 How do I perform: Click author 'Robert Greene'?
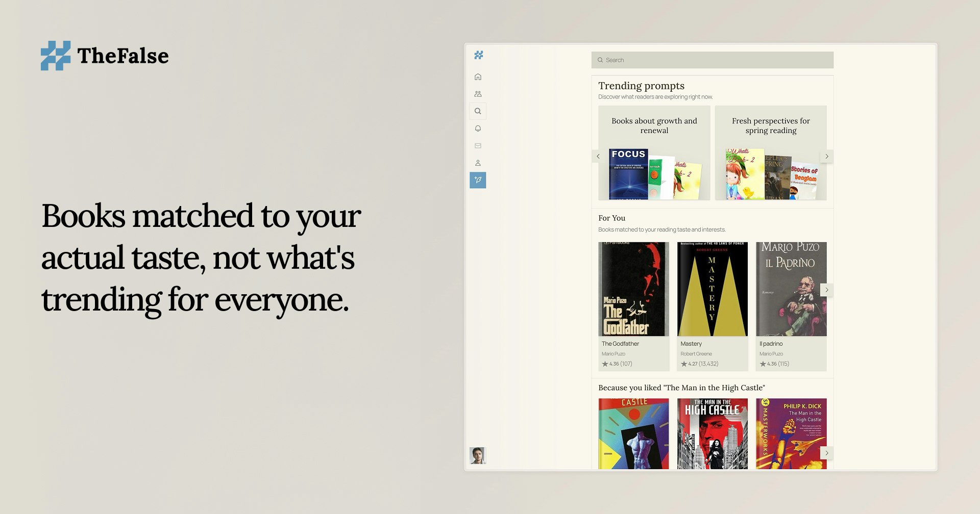(696, 354)
